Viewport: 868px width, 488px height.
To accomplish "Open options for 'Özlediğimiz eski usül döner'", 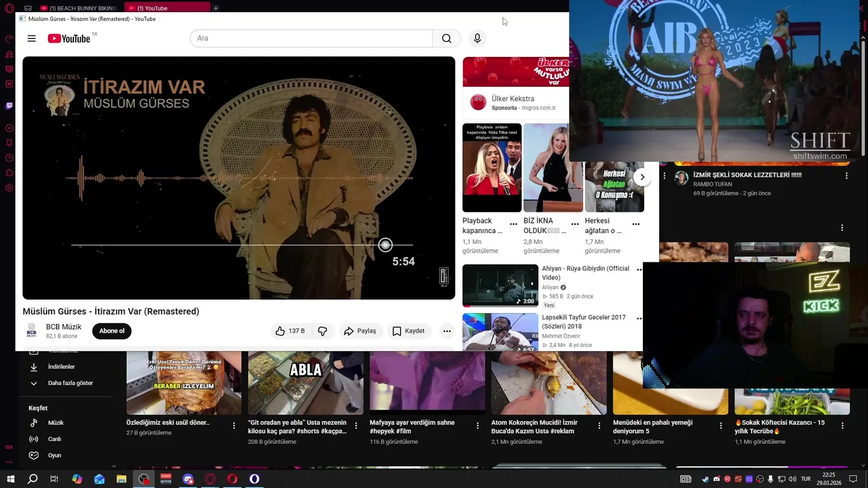I will click(x=234, y=426).
